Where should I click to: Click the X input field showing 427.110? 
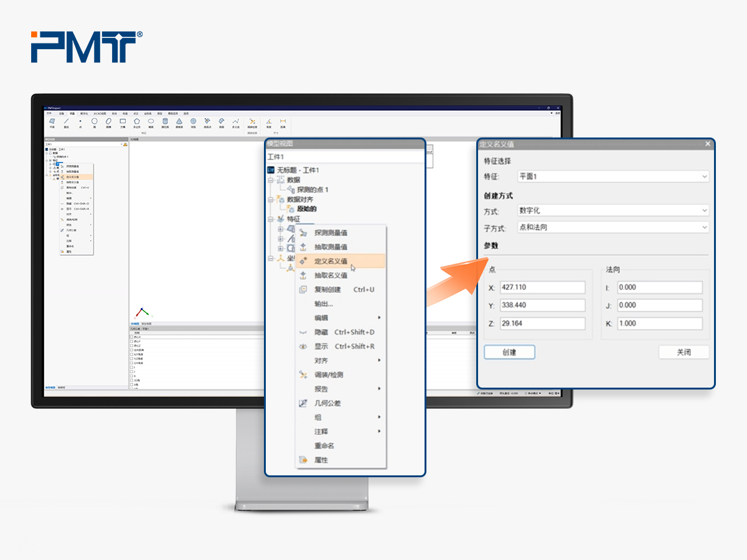pyautogui.click(x=542, y=287)
